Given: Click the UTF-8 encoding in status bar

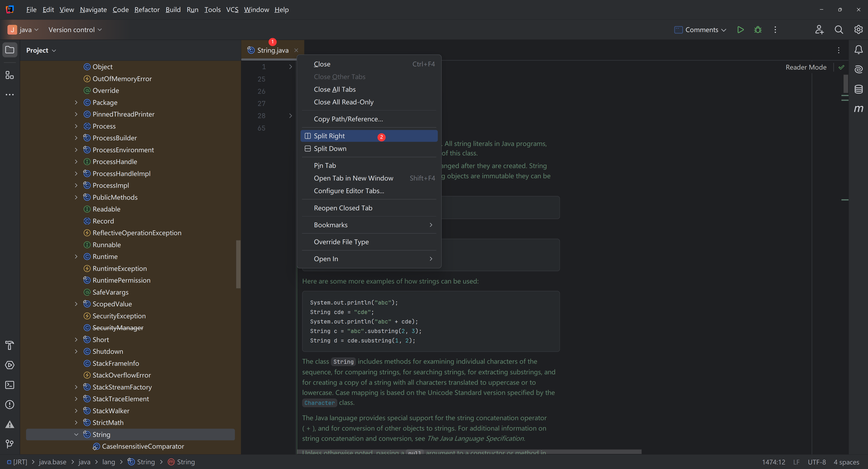Looking at the screenshot, I should click(816, 462).
